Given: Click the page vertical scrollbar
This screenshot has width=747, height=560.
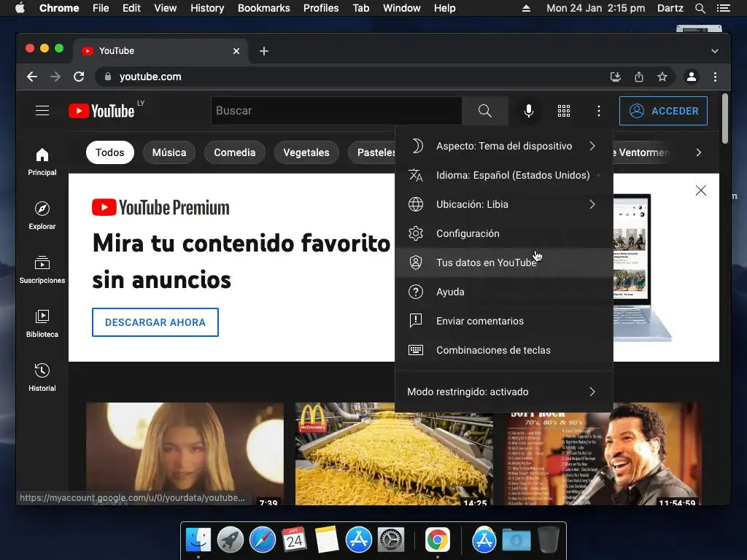Looking at the screenshot, I should tap(724, 119).
